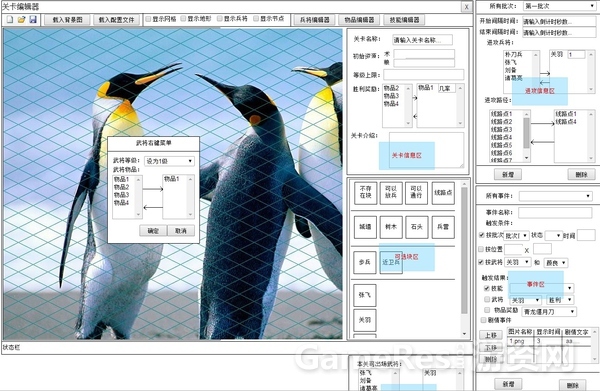Toggle the 显示地形 checkbox

click(183, 18)
